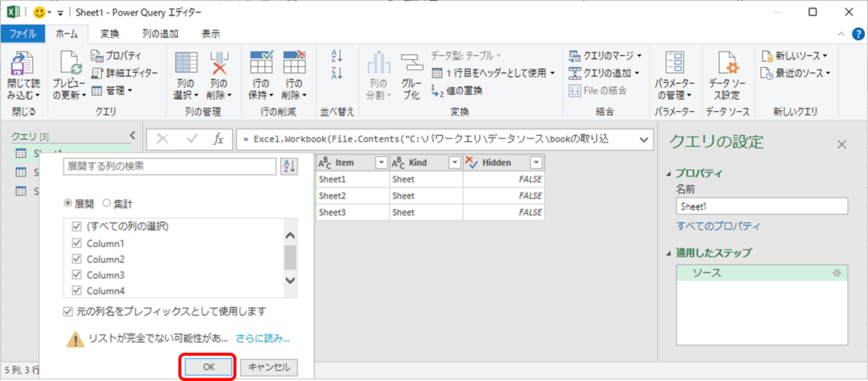
Task: Click the Close & Load (閉じて読み込む) icon
Action: pyautogui.click(x=24, y=64)
